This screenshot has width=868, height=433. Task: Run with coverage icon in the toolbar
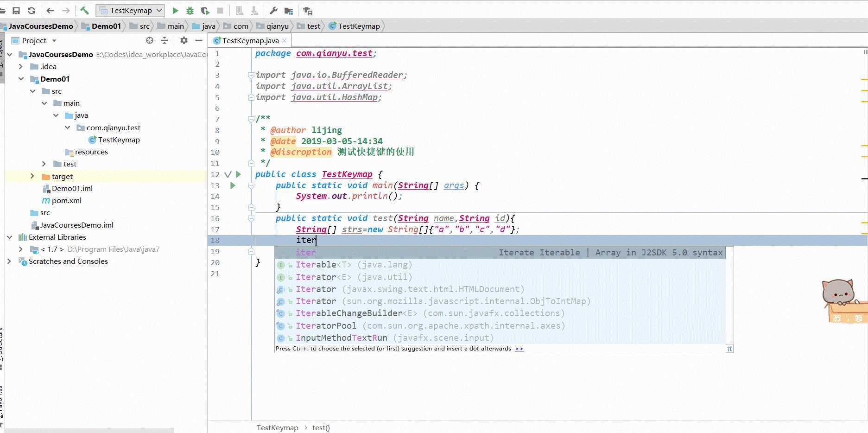tap(205, 10)
